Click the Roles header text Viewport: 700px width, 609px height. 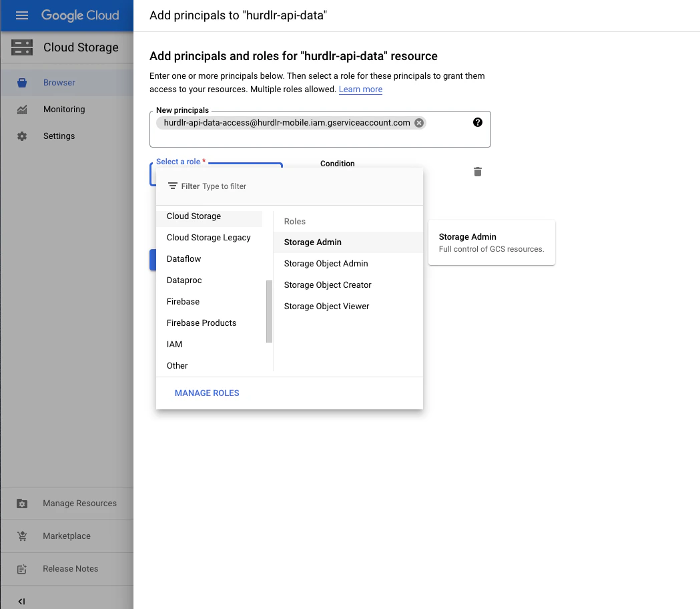(295, 222)
